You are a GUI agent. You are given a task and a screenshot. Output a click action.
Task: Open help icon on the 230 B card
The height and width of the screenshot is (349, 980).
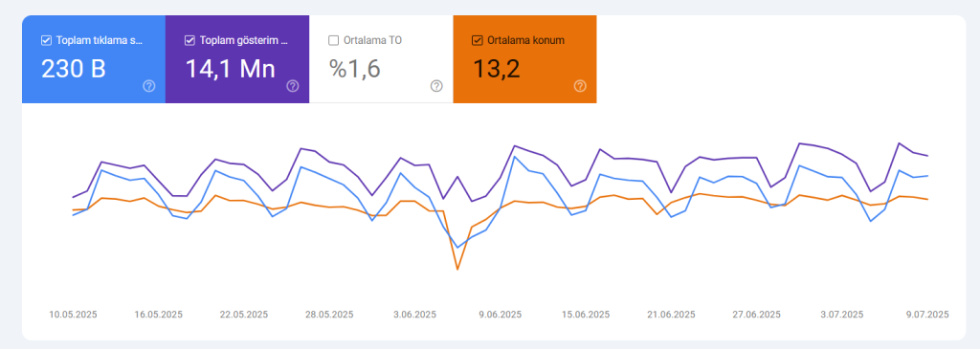[x=148, y=86]
